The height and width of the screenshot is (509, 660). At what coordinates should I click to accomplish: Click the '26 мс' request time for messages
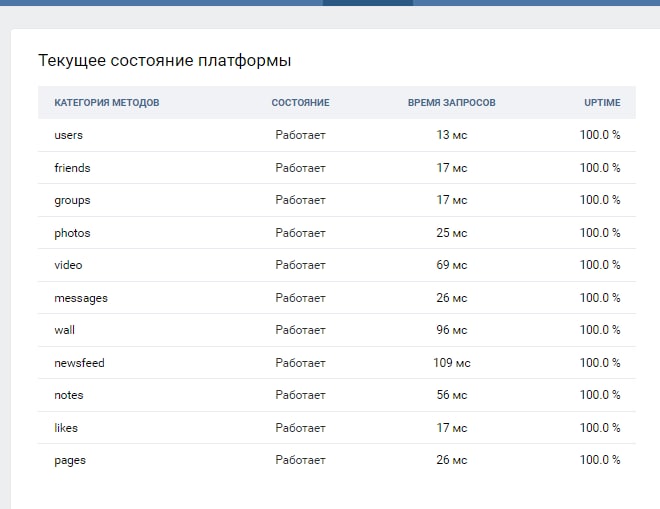pyautogui.click(x=452, y=298)
